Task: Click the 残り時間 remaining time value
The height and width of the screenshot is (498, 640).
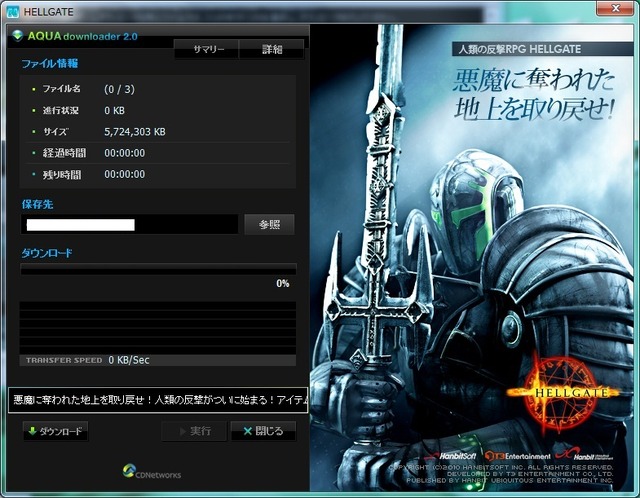Action: click(x=124, y=174)
